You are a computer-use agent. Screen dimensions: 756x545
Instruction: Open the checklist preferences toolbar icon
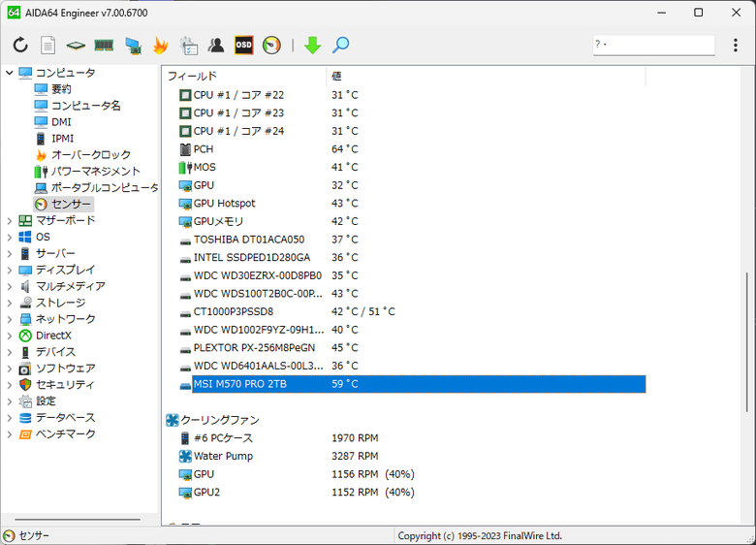189,46
